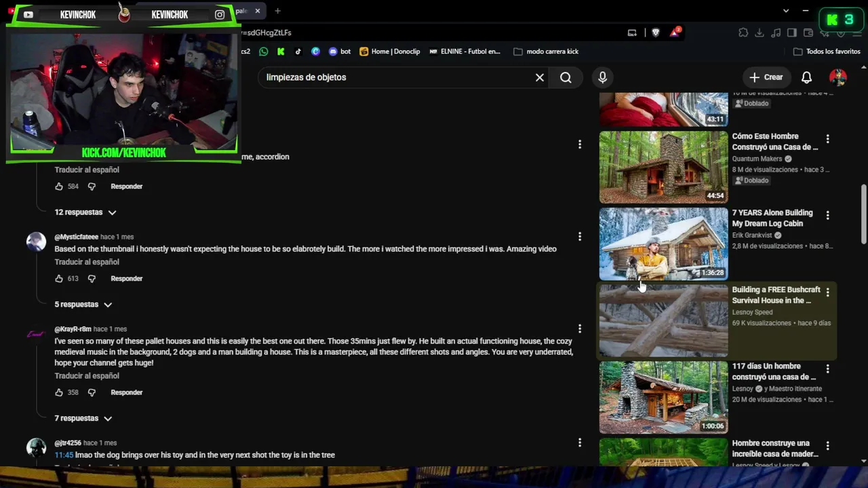The height and width of the screenshot is (488, 868).
Task: Open the @jtr4256 profile picture
Action: click(36, 447)
